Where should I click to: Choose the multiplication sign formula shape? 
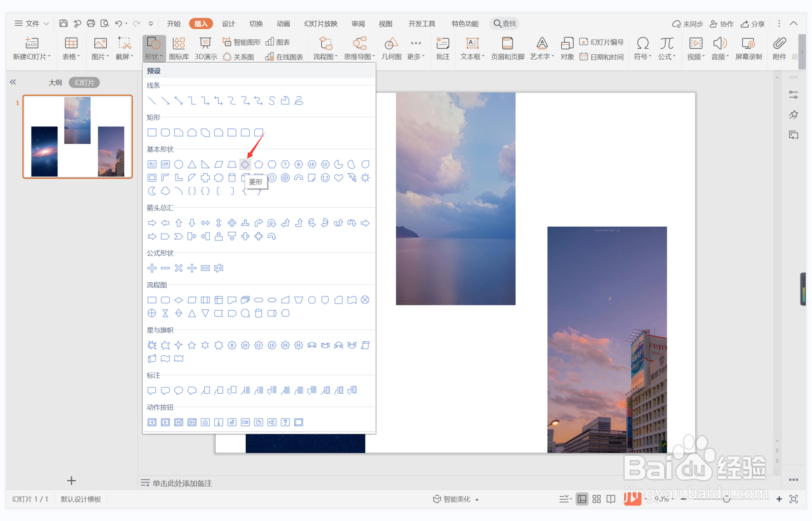[178, 268]
